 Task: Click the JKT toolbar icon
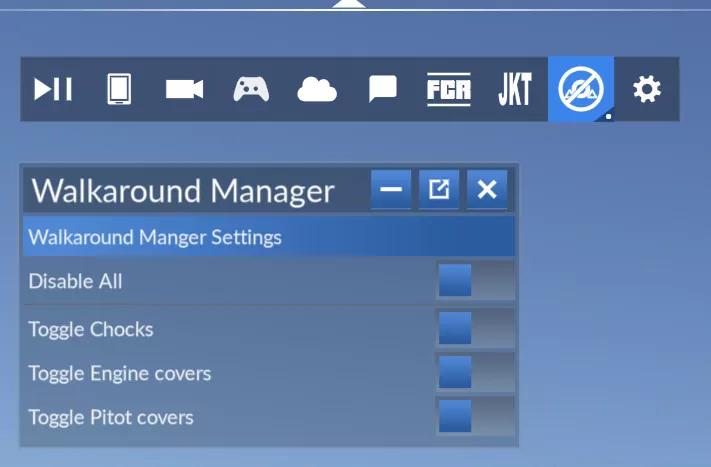click(x=514, y=89)
